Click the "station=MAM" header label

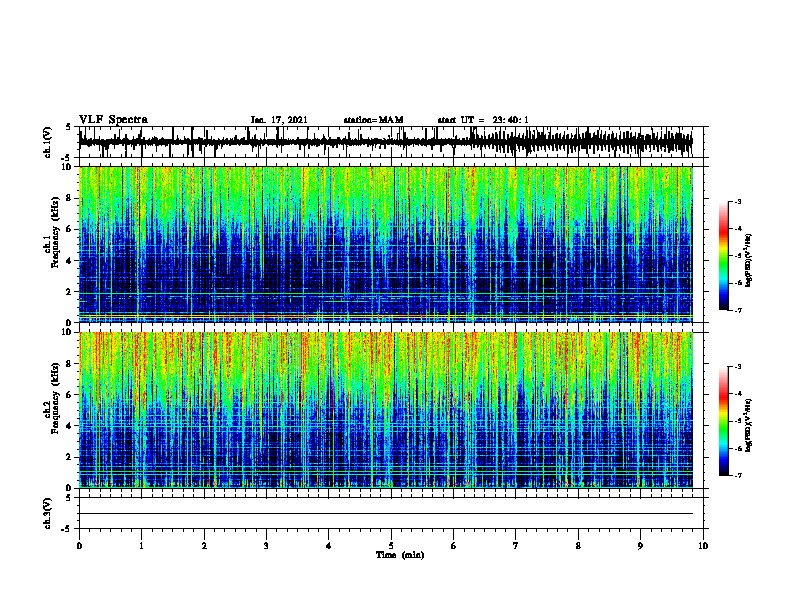click(x=373, y=120)
